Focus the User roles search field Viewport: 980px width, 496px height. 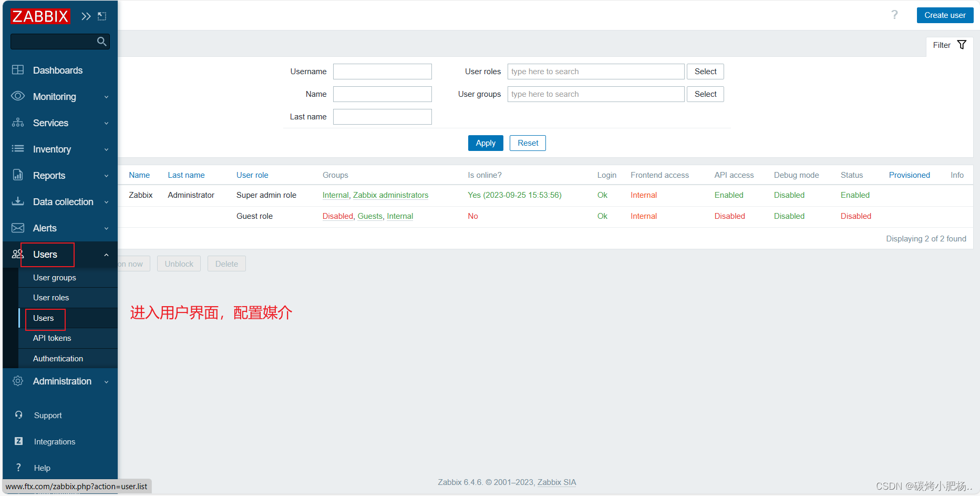(x=596, y=72)
